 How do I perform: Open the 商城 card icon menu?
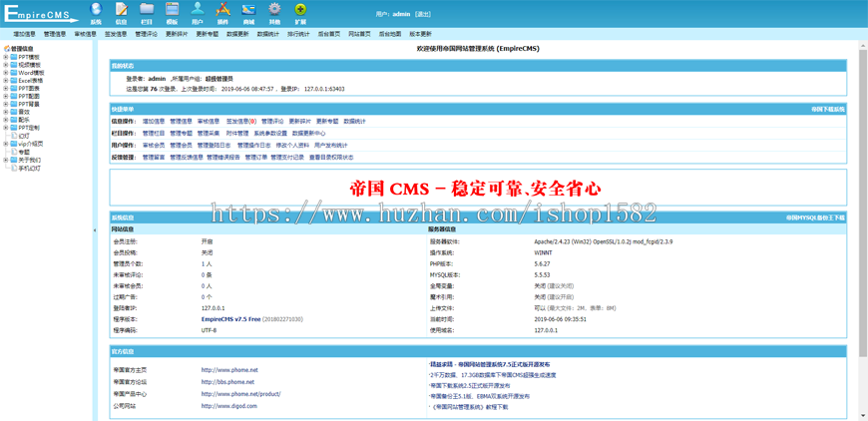(248, 13)
